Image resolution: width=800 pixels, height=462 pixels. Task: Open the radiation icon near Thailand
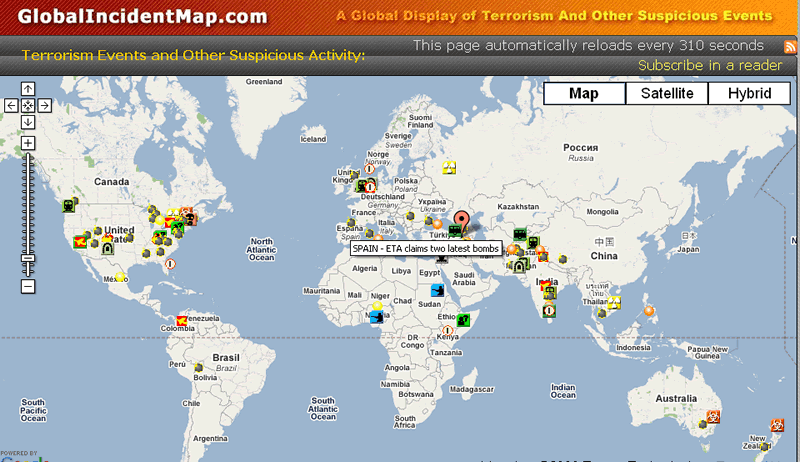(x=614, y=302)
